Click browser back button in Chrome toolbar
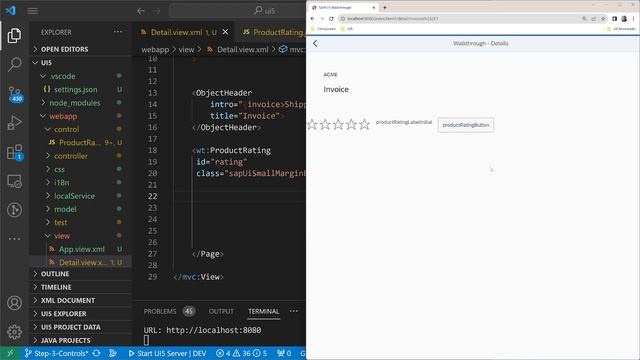 coord(313,18)
